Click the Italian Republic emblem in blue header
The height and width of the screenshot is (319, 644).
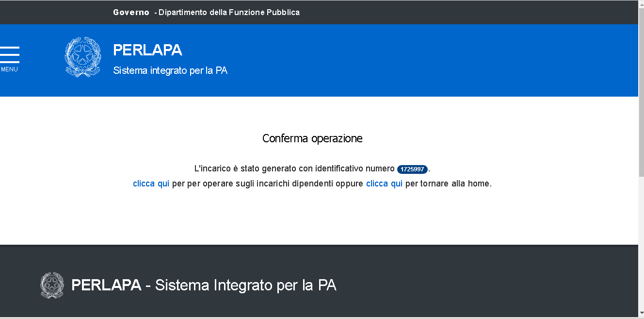pyautogui.click(x=83, y=57)
